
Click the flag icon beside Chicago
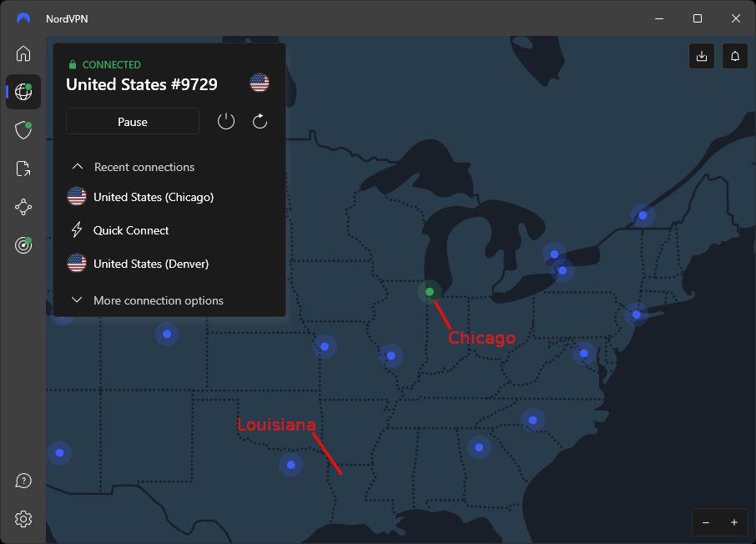(77, 196)
